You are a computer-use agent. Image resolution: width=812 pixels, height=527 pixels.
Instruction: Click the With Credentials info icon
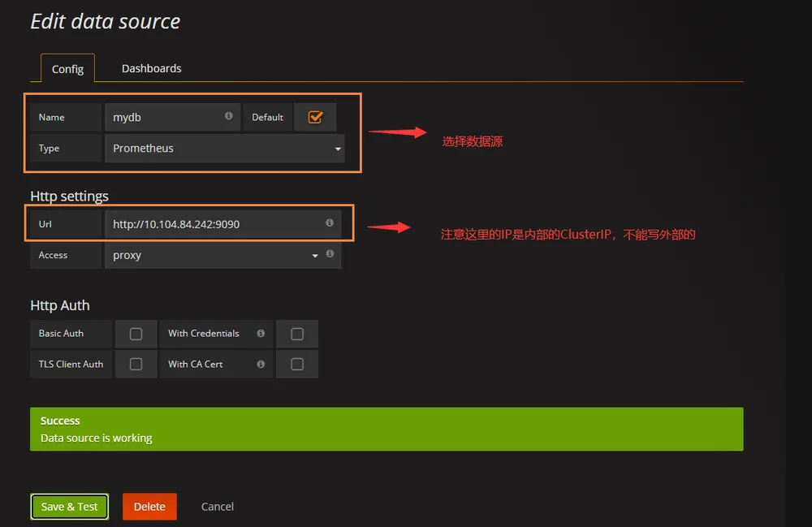(261, 334)
